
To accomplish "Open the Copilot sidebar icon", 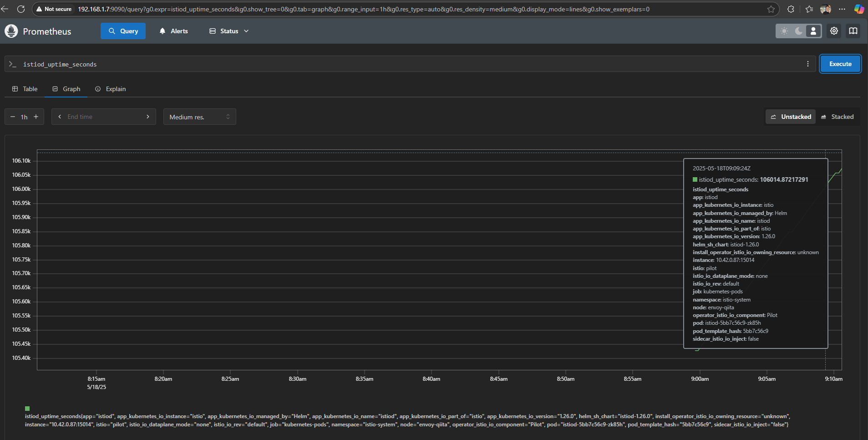I will click(x=859, y=9).
